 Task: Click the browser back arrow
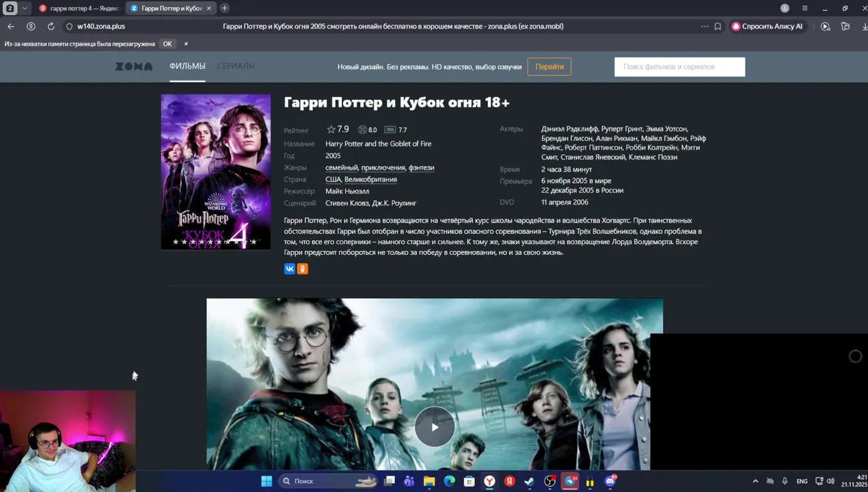(11, 27)
